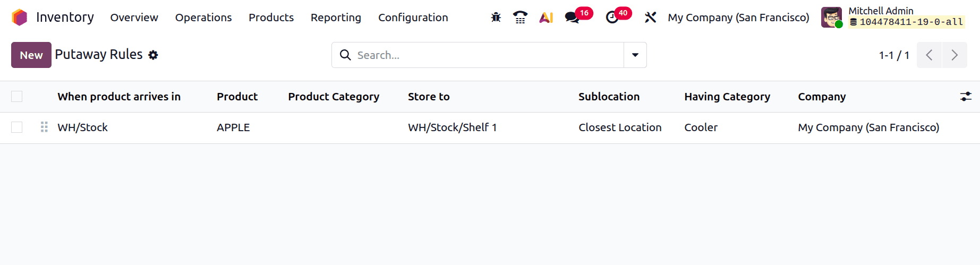Open the chat messages icon
Viewport: 980px width, 265px height.
572,18
